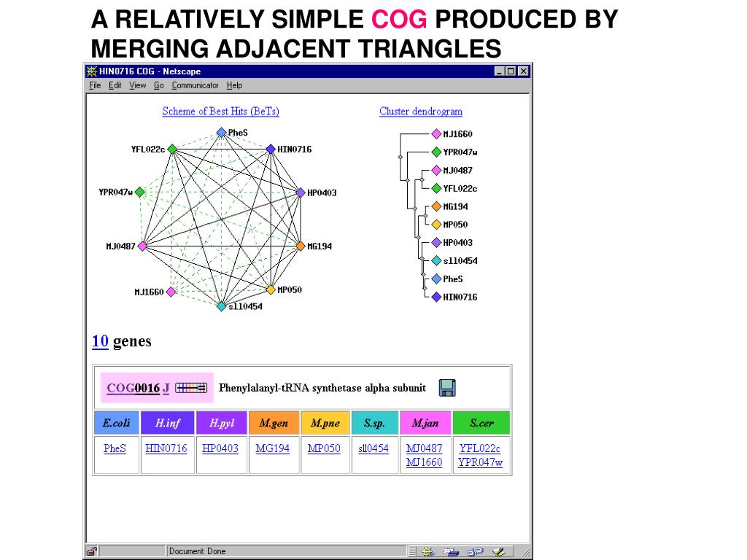Open the Newsgroups icon in component bar
Image resolution: width=747 pixels, height=560 pixels.
475,551
